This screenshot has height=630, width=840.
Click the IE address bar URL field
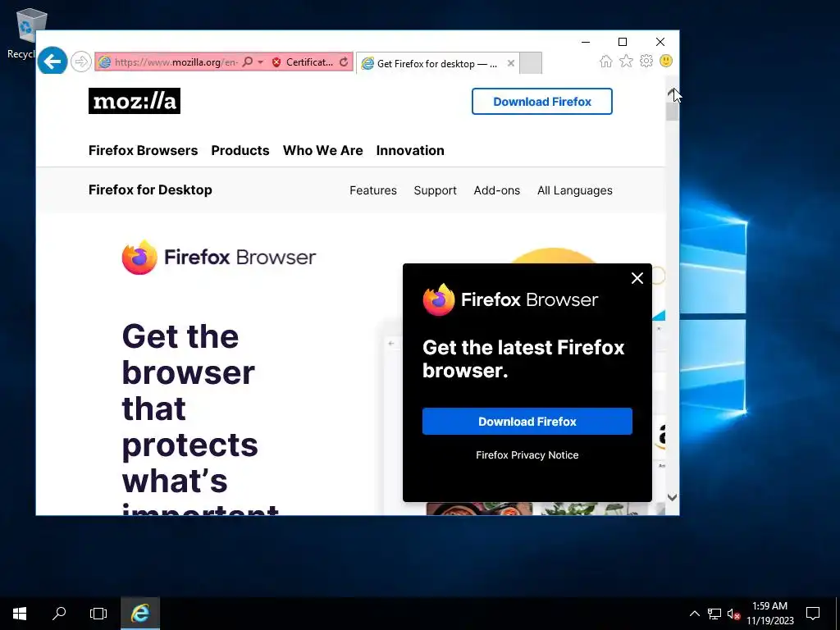tap(176, 62)
